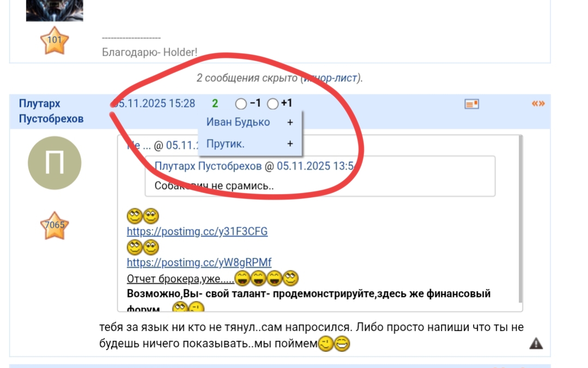Click the orange quote «» icon
Image resolution: width=588 pixels, height=368 pixels.
tap(538, 104)
